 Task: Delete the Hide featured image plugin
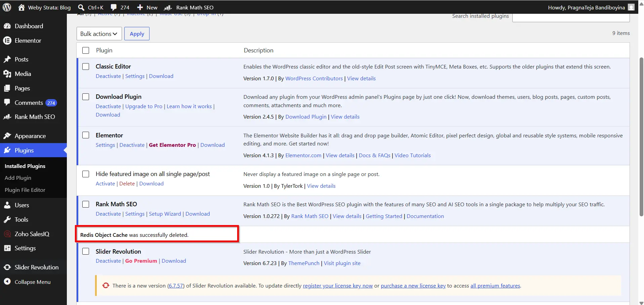(127, 184)
